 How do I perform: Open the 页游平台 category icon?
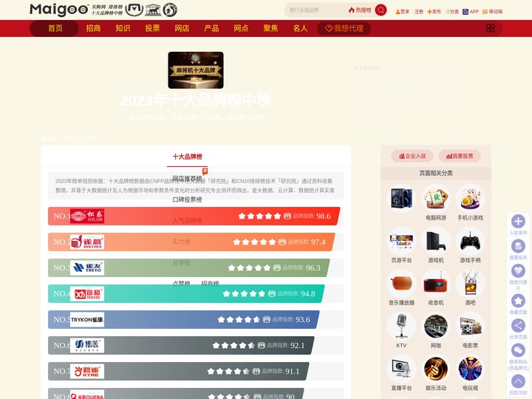(x=401, y=241)
